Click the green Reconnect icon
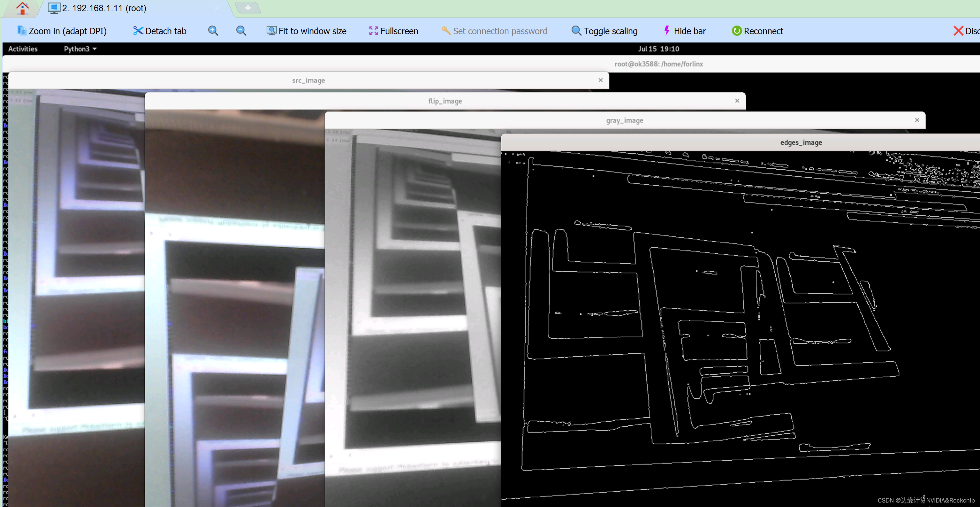980x507 pixels. point(737,31)
